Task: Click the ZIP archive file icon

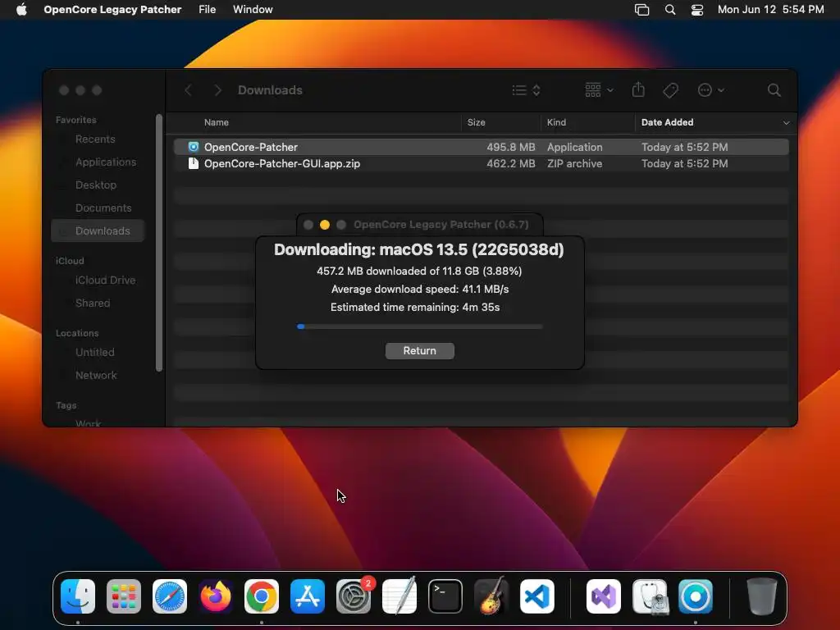Action: [x=194, y=163]
